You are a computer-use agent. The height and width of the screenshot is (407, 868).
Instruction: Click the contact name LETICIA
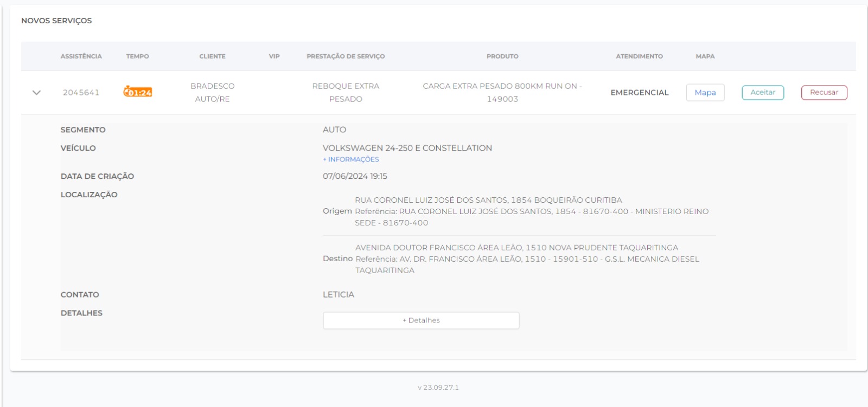[x=339, y=295]
